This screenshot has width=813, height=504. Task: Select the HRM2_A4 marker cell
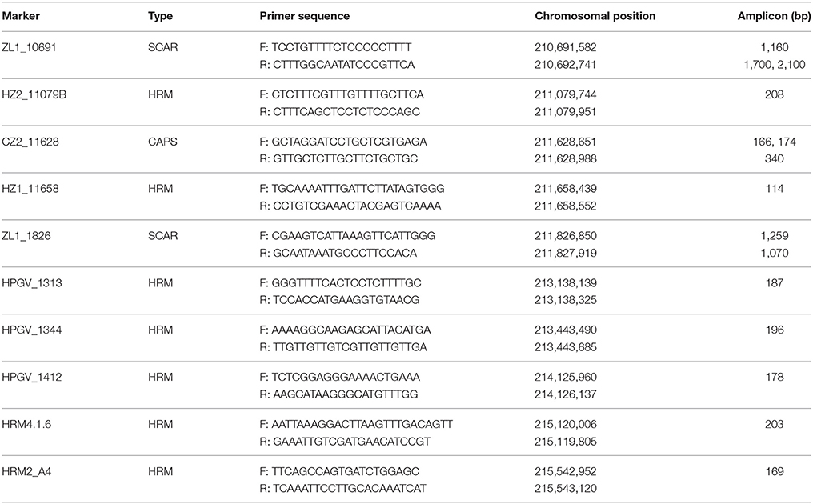26,472
